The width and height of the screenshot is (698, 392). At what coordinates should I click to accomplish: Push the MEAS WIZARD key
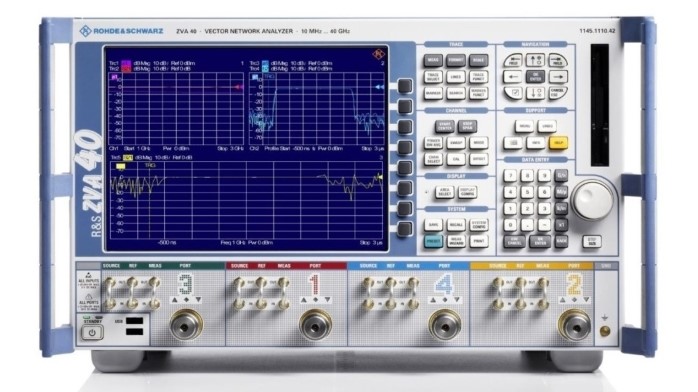click(455, 242)
